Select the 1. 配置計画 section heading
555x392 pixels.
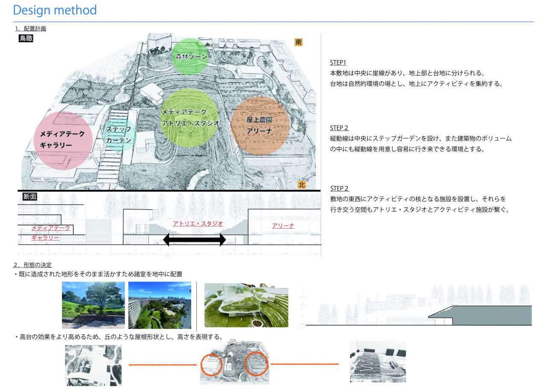click(30, 29)
